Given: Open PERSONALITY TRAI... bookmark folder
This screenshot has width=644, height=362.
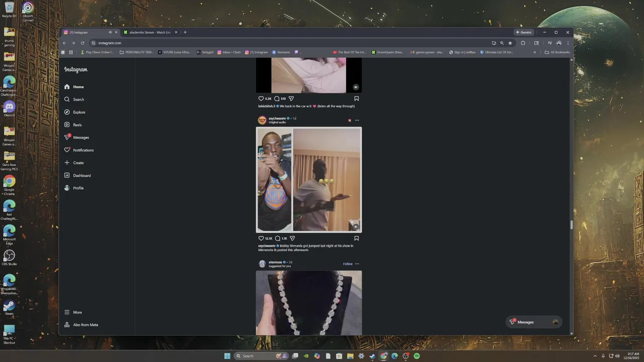Looking at the screenshot, I should tap(137, 52).
